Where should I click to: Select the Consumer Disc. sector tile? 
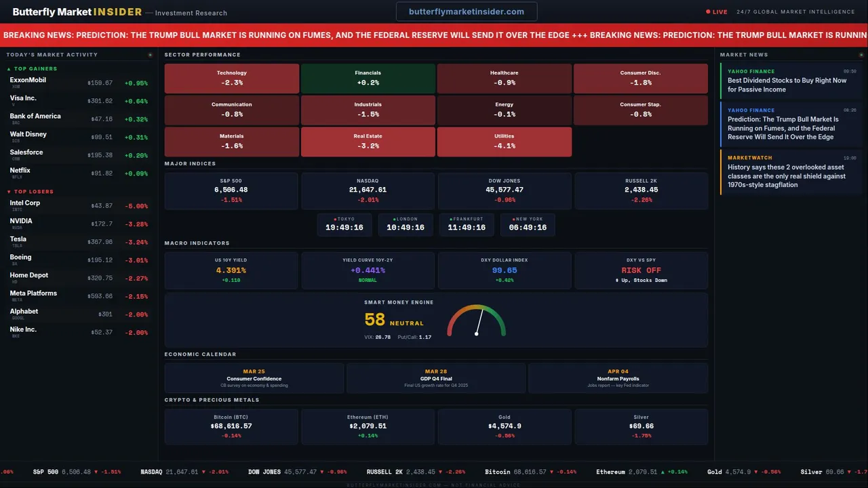[641, 78]
